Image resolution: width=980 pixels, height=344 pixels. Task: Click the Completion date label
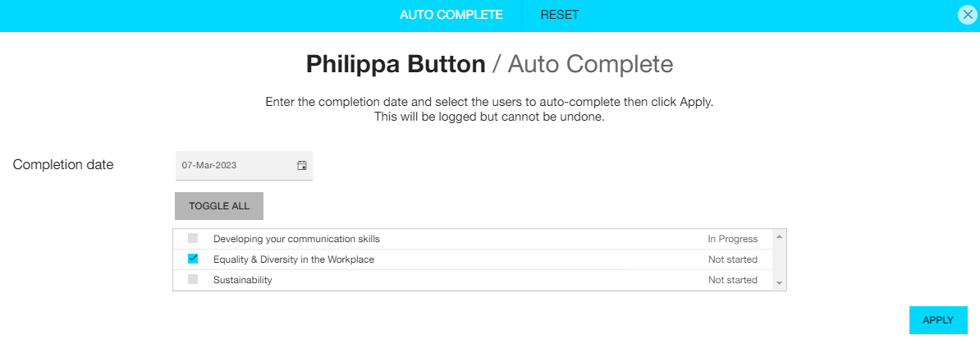pos(63,165)
